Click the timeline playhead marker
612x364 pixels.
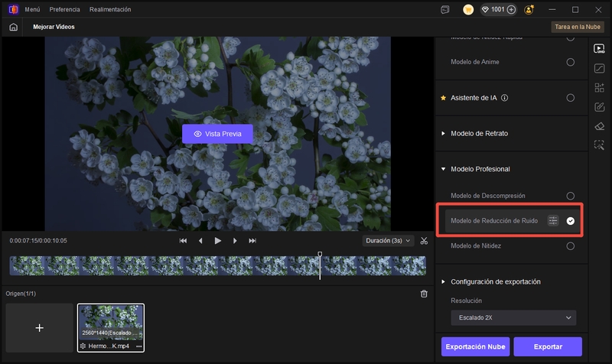point(320,255)
